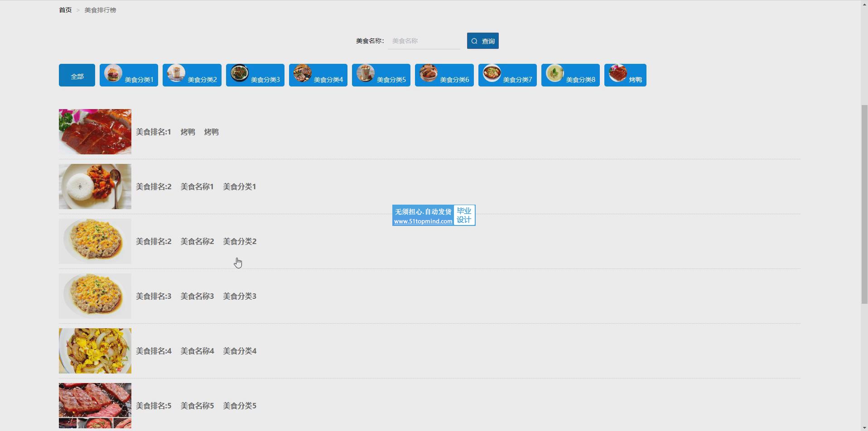Open the barbecue thumbnail for 美食名称5
Viewport: 868px width, 431px height.
coord(95,406)
